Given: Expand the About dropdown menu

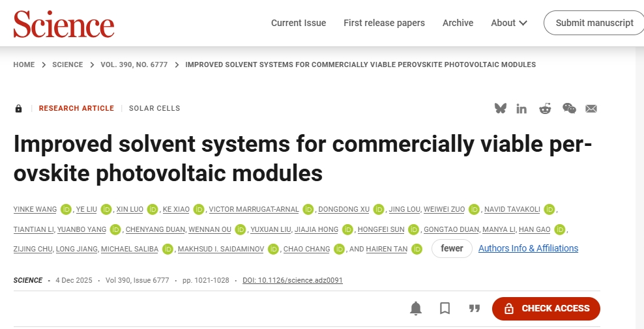Looking at the screenshot, I should pyautogui.click(x=509, y=23).
